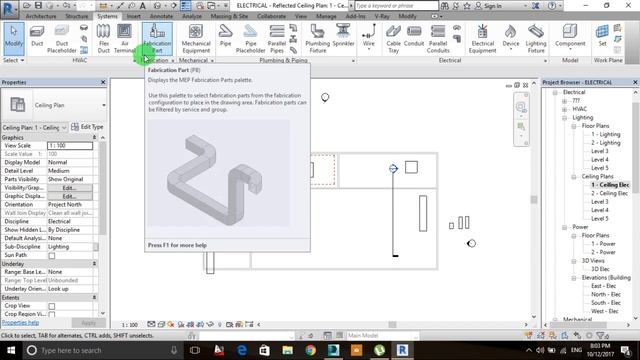640x360 pixels.
Task: Click the 1 : 100 view scale button
Action: click(x=130, y=325)
